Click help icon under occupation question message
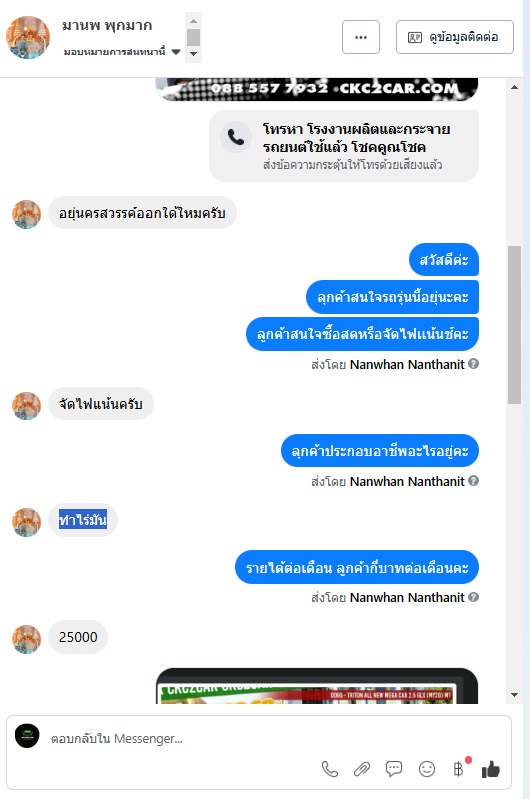530x799 pixels. [x=473, y=481]
